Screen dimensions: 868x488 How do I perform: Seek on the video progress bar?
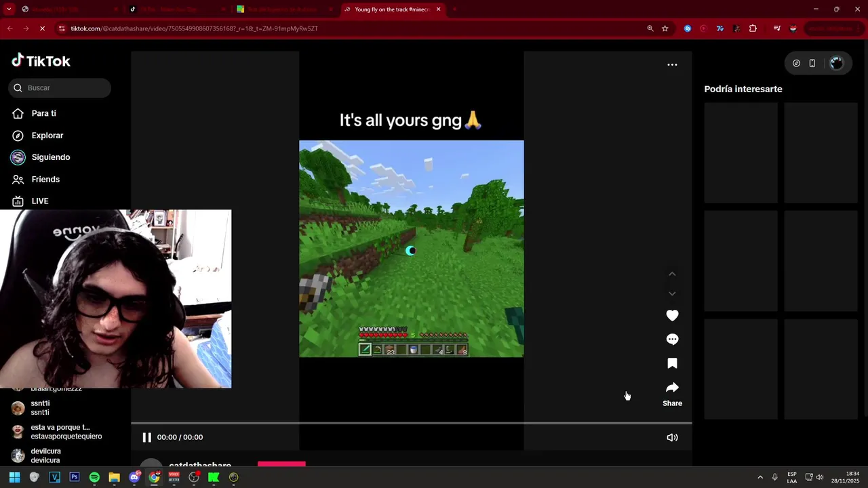(411, 423)
